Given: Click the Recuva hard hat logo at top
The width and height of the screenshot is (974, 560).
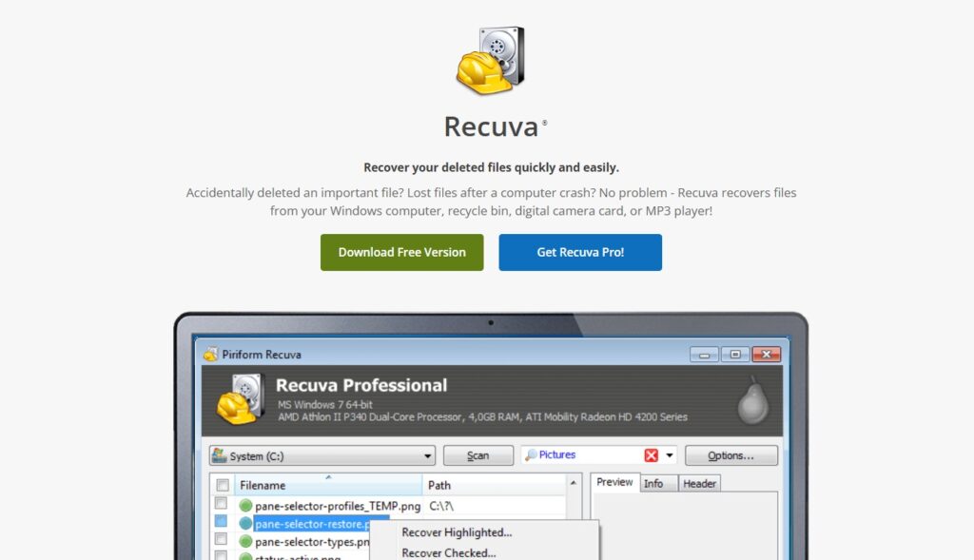Looking at the screenshot, I should pos(489,62).
